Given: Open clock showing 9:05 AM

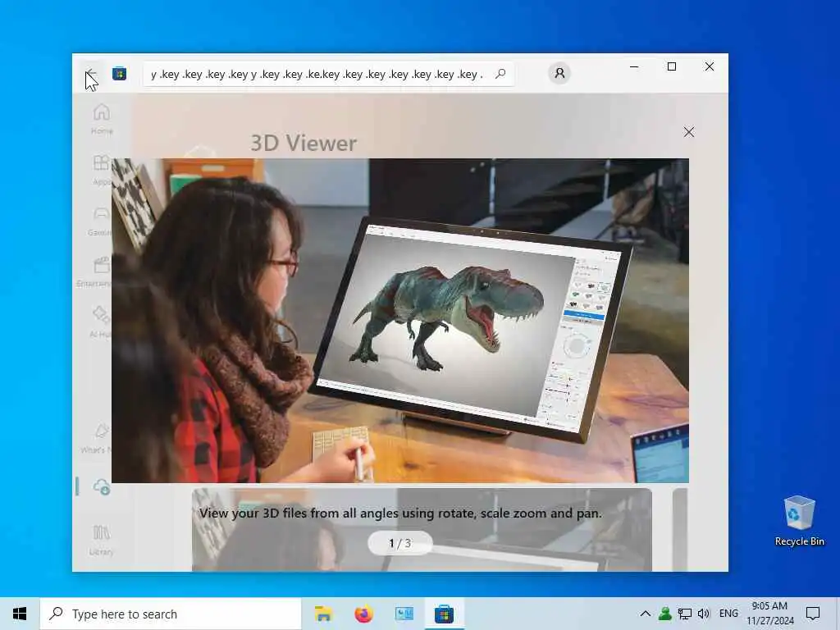Looking at the screenshot, I should click(769, 614).
